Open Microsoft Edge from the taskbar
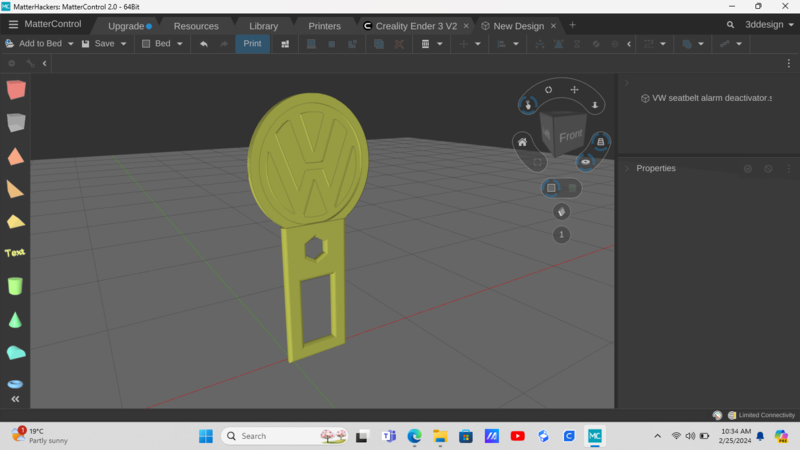 tap(414, 436)
